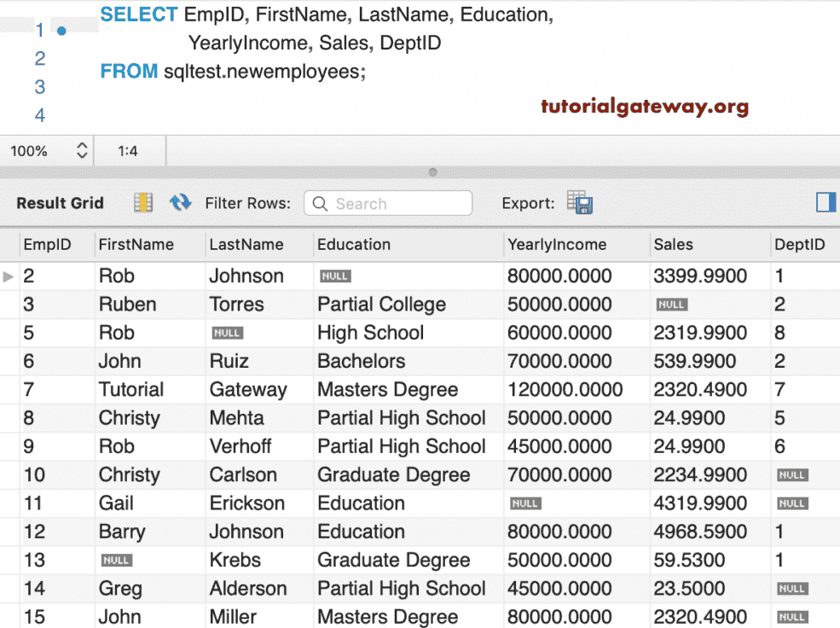Select the NULL Education cell for Rob Johnson
This screenshot has width=840, height=628.
(x=335, y=276)
